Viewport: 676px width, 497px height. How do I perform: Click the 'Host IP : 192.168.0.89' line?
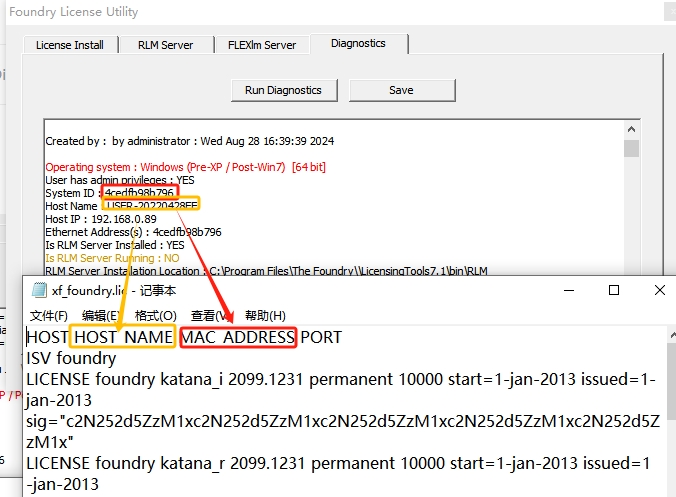[101, 219]
